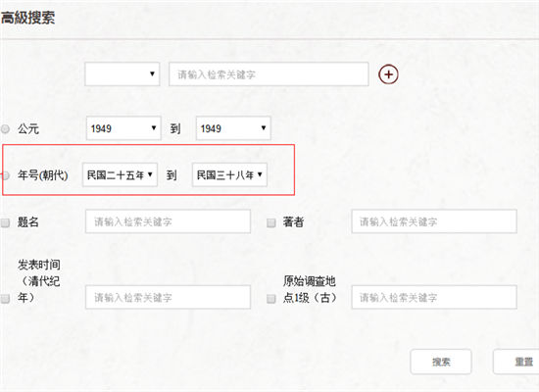The height and width of the screenshot is (392, 539).
Task: Tick the 原始调查地点1级(古) checkbox
Action: click(x=271, y=298)
